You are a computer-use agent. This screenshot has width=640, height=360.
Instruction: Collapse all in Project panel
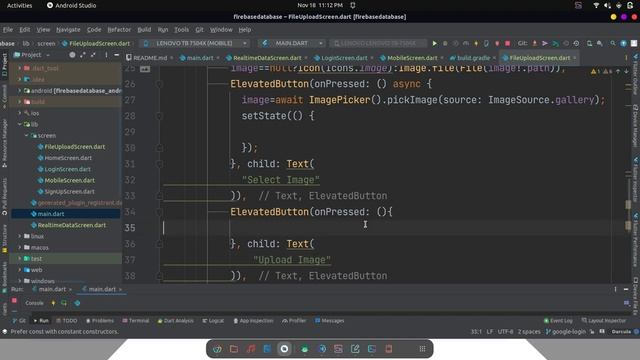(x=93, y=55)
